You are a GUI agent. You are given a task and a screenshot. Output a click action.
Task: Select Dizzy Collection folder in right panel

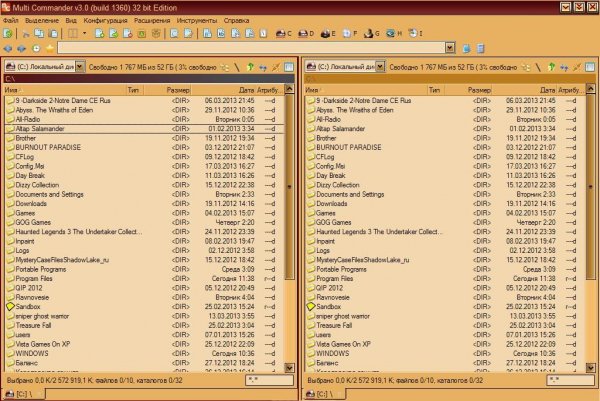coord(445,185)
